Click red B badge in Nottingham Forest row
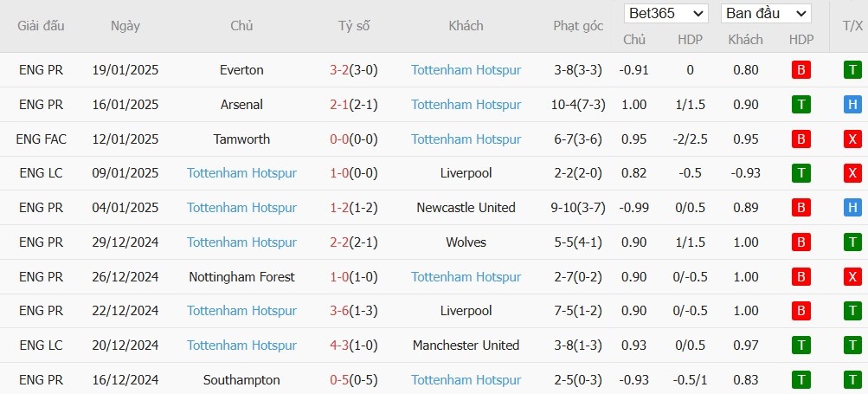 coord(800,276)
